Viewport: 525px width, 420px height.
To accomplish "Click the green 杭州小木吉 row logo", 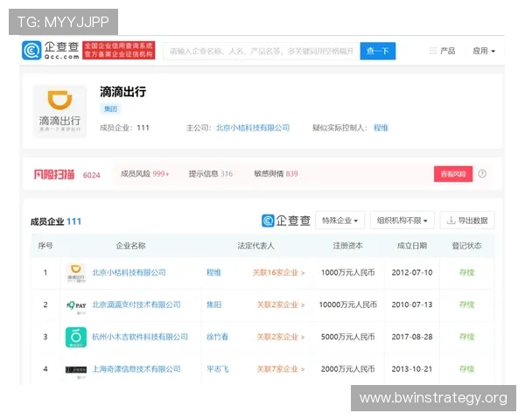I will click(x=76, y=337).
